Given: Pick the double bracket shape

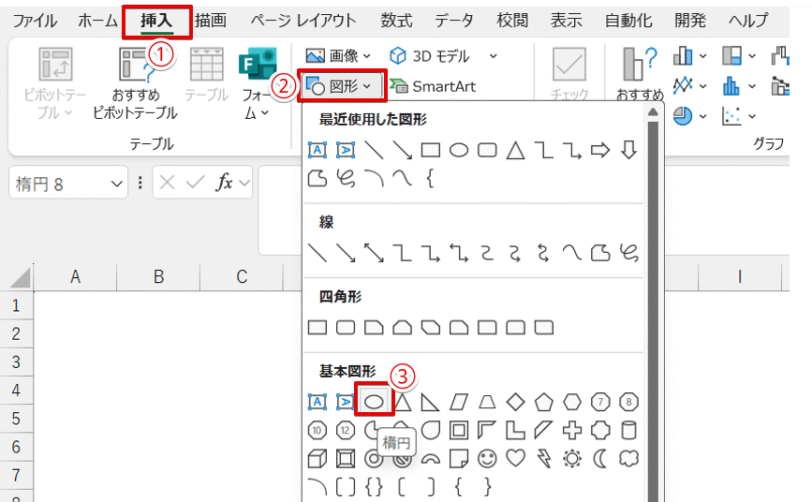Looking at the screenshot, I should pyautogui.click(x=345, y=487).
